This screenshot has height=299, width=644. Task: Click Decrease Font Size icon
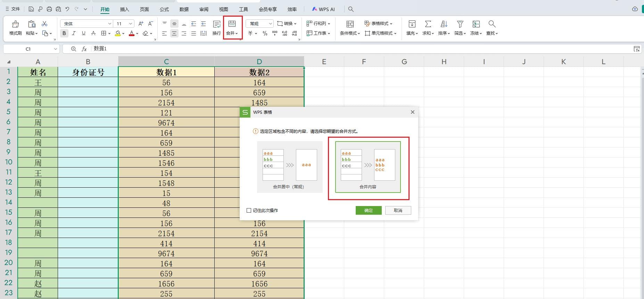(x=150, y=24)
